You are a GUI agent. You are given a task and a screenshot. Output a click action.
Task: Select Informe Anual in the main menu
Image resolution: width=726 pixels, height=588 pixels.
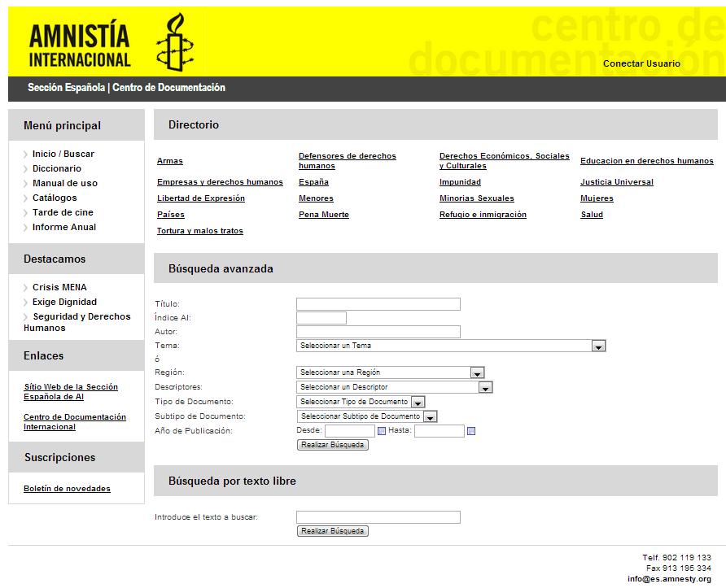[63, 227]
